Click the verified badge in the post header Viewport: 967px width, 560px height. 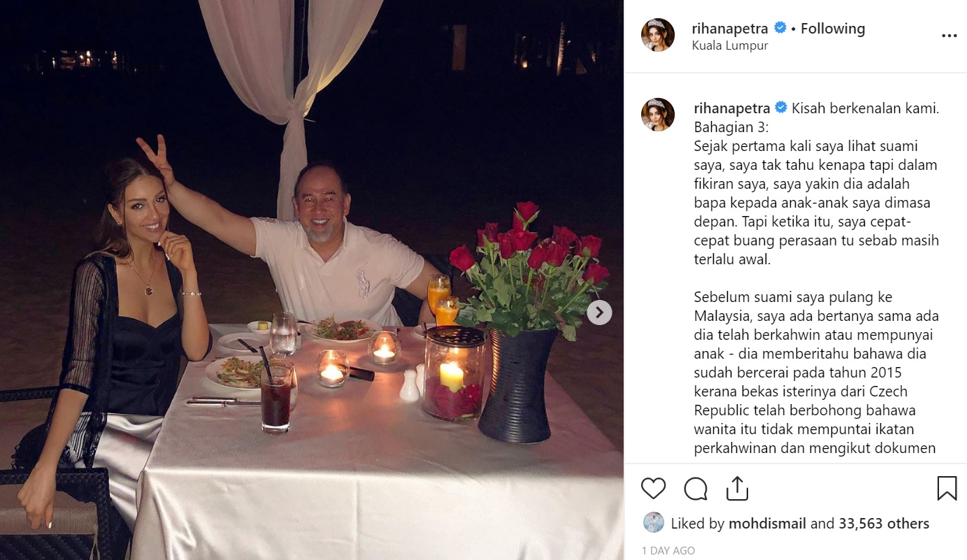pyautogui.click(x=780, y=29)
